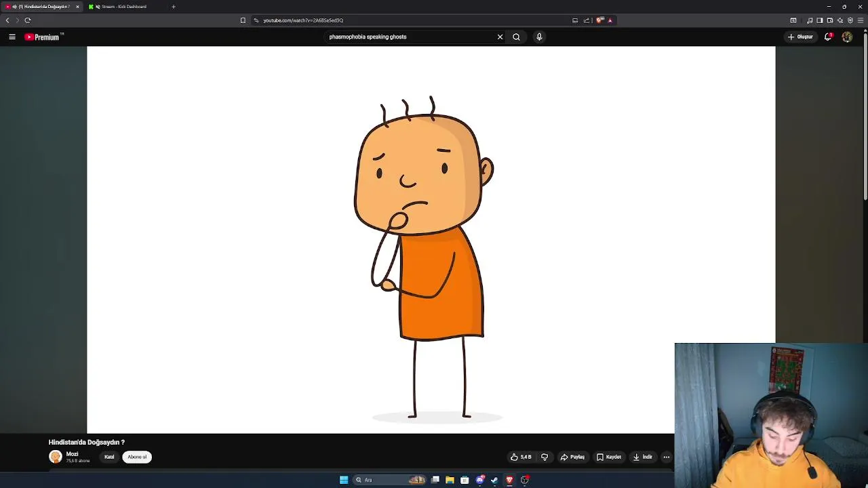Open account avatar menu

point(847,37)
